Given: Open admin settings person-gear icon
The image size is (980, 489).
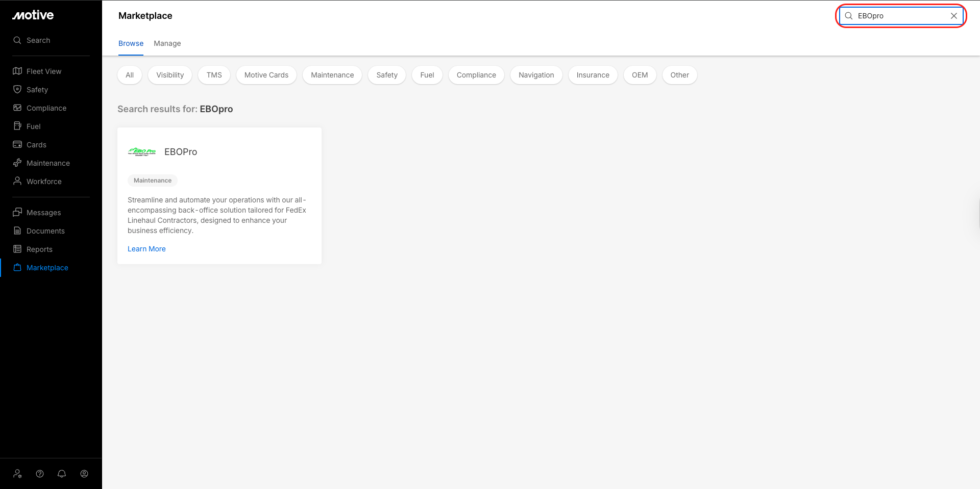Looking at the screenshot, I should click(18, 474).
